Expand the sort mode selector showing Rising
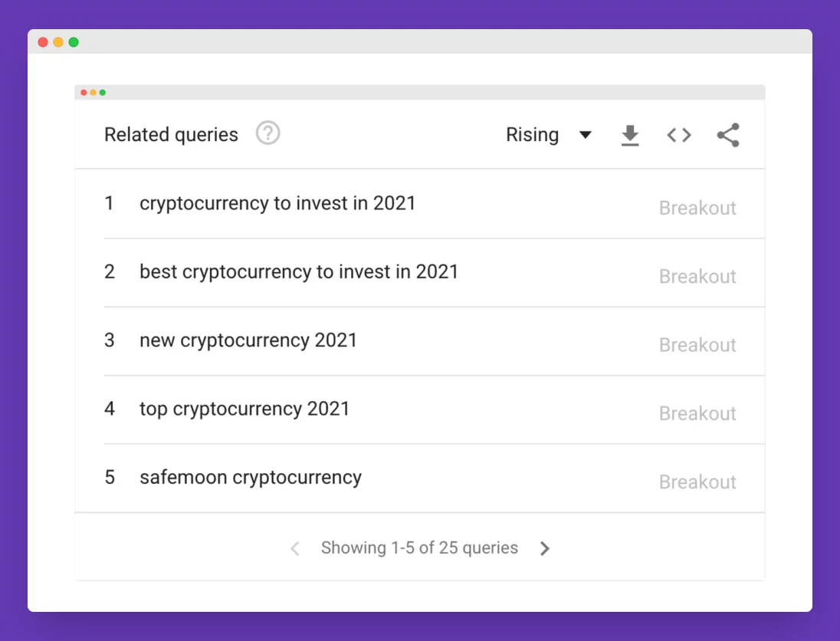 click(x=548, y=134)
